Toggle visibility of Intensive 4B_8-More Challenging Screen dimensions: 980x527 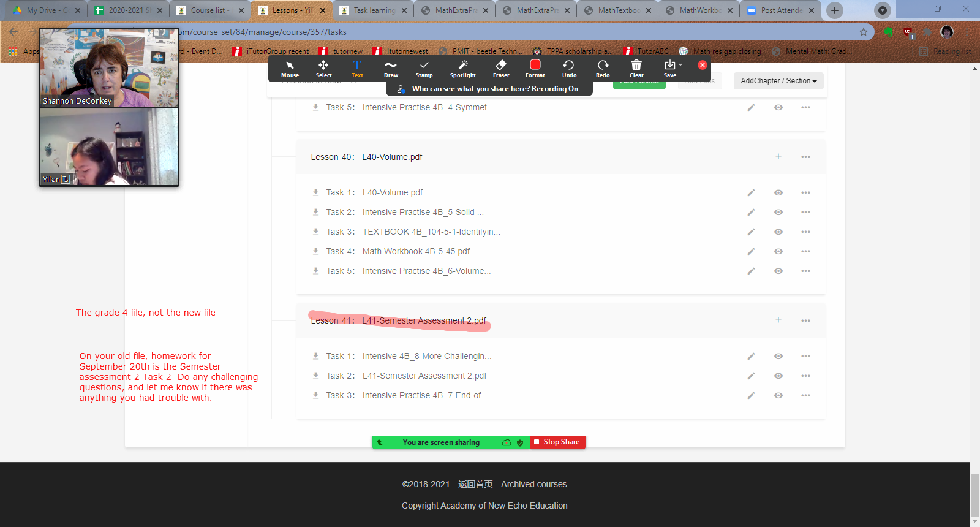(x=778, y=356)
